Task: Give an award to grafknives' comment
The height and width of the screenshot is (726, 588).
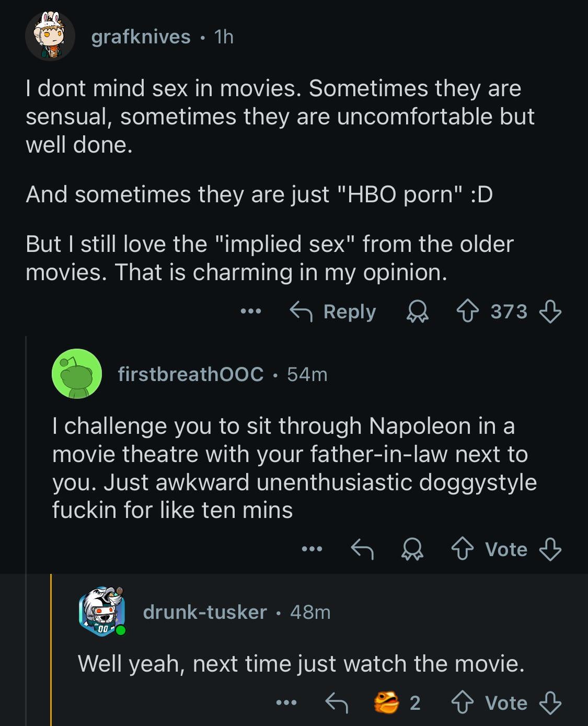Action: click(418, 312)
